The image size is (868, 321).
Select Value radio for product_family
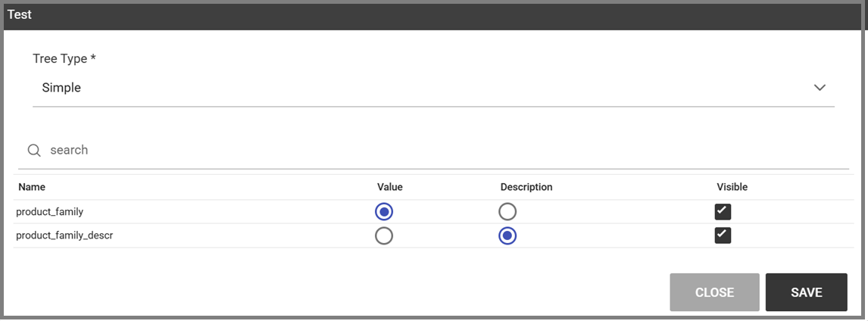[383, 211]
